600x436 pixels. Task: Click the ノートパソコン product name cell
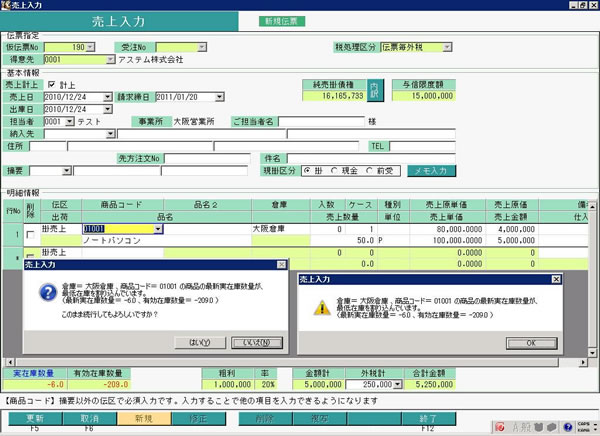167,240
